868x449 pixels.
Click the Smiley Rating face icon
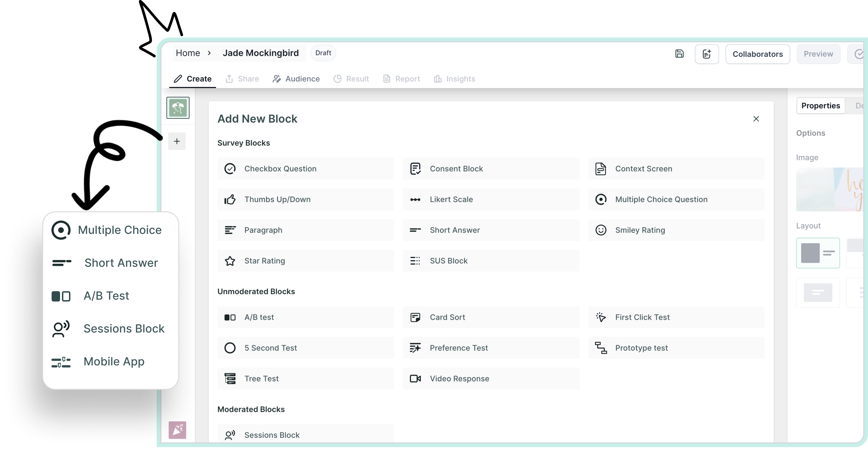pos(601,230)
